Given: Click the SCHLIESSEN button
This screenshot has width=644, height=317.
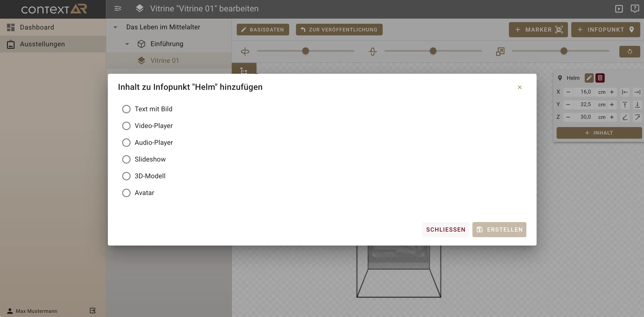Looking at the screenshot, I should [x=445, y=229].
